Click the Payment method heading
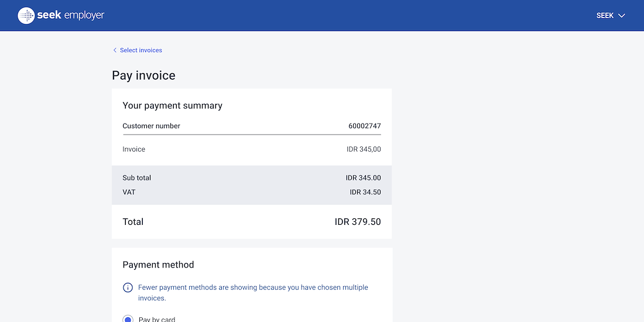 (x=158, y=265)
